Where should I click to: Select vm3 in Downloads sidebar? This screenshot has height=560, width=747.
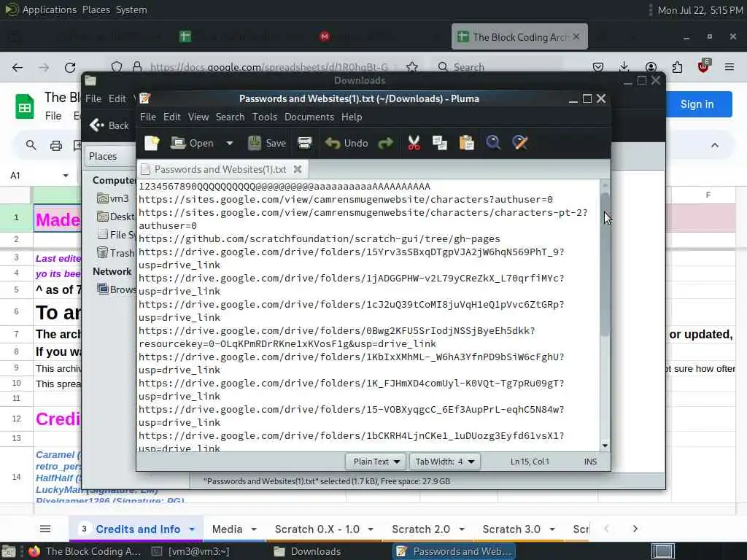pyautogui.click(x=112, y=198)
